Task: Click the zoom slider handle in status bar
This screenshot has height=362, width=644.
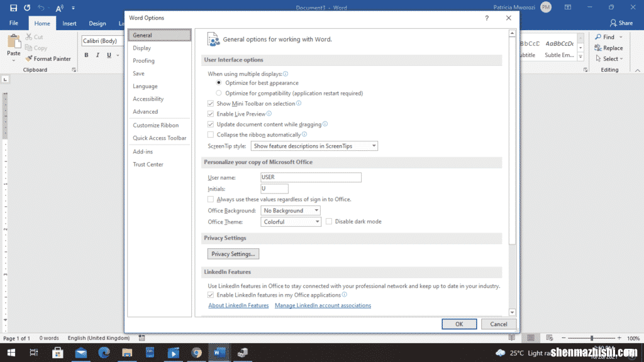Action: (x=592, y=338)
